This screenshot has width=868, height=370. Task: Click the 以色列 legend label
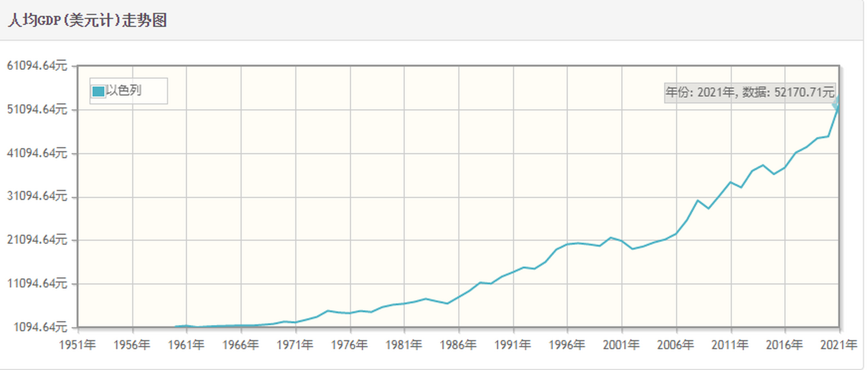pos(124,91)
